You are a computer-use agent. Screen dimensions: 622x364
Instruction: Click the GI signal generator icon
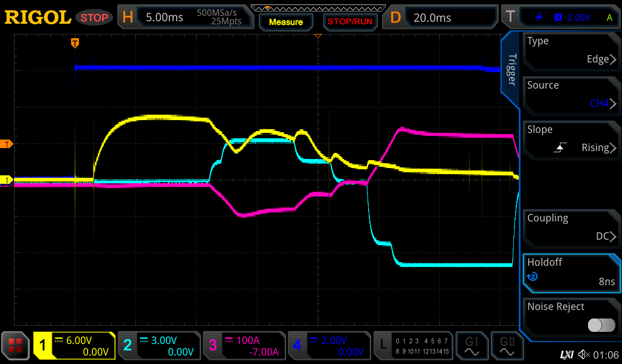pos(472,346)
